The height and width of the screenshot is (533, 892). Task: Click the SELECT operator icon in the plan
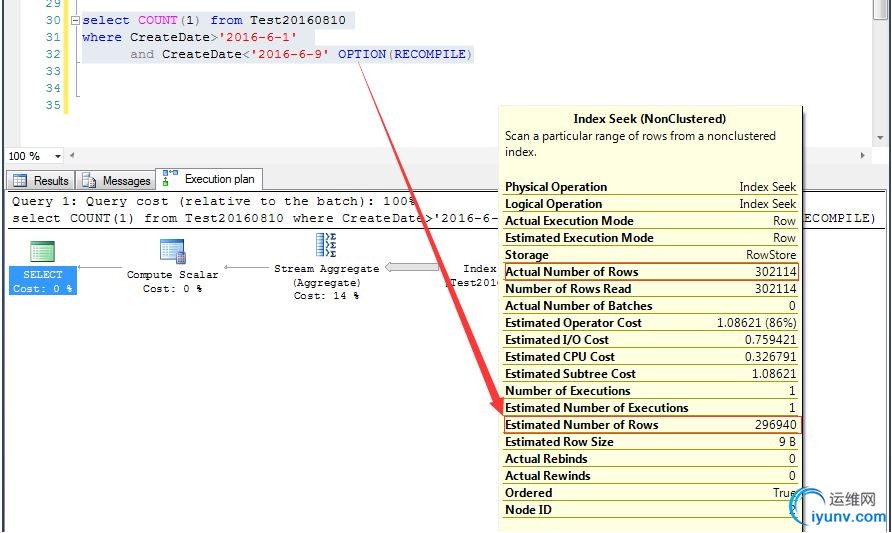tap(42, 252)
